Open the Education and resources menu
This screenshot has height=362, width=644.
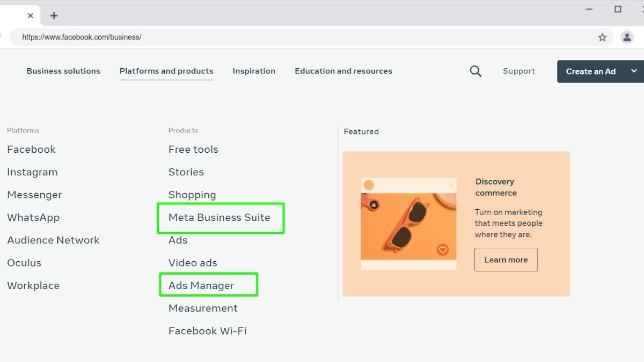tap(343, 71)
